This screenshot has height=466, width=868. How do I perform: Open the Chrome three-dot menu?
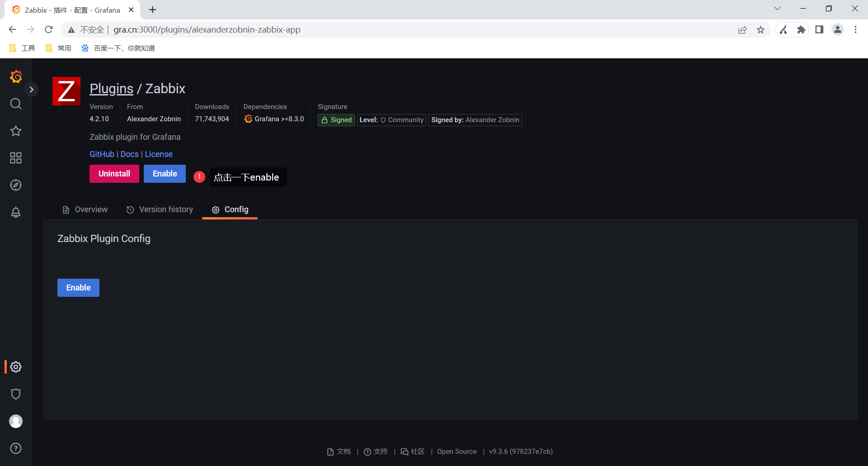(x=855, y=30)
